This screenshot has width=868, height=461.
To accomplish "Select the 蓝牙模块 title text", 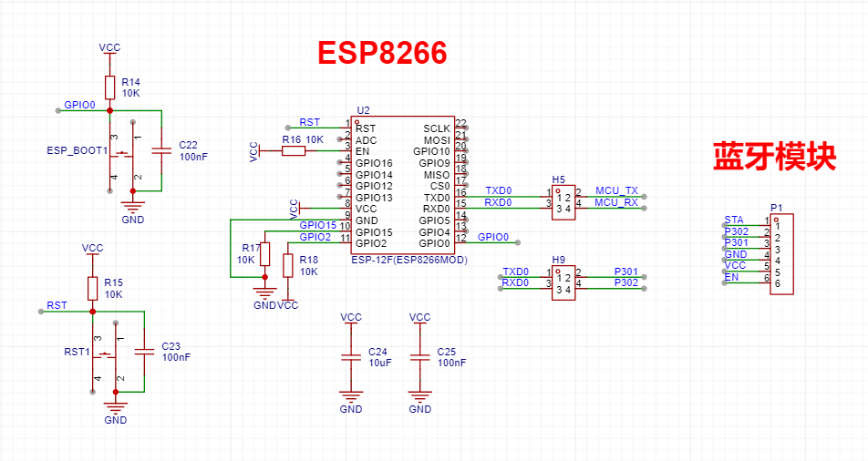I will click(x=774, y=157).
